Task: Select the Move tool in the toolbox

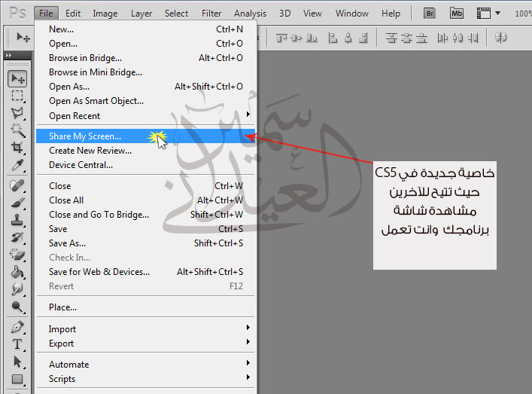Action: 17,78
